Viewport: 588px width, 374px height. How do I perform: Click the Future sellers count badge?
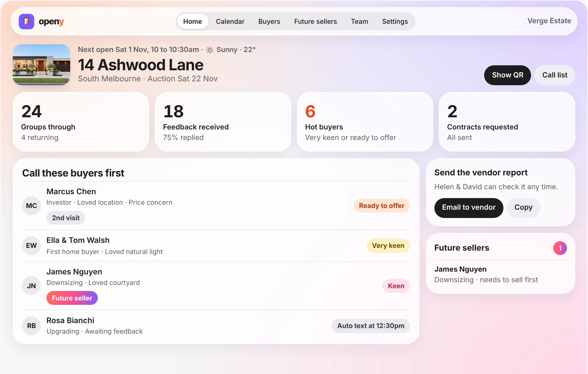pos(560,248)
